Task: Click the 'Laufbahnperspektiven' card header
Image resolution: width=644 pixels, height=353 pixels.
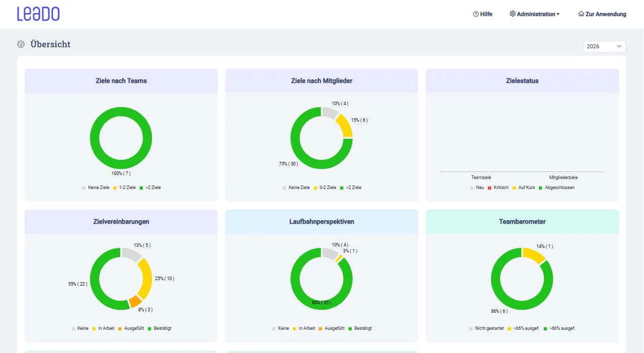Action: coord(321,221)
